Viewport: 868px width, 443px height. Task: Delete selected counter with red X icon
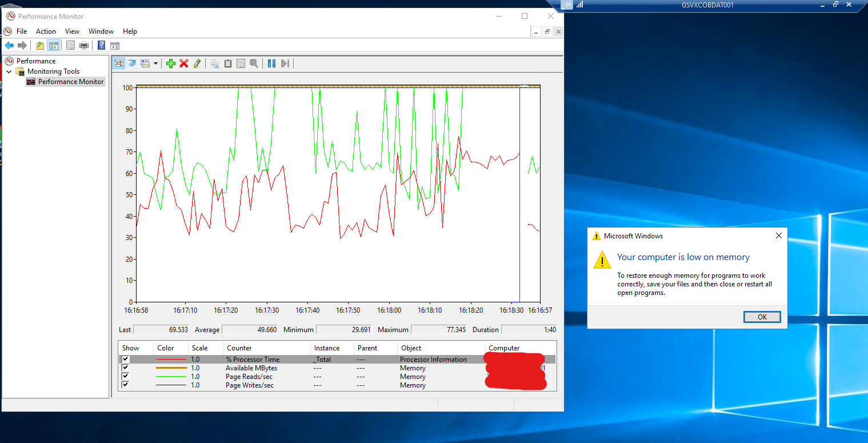click(x=183, y=63)
